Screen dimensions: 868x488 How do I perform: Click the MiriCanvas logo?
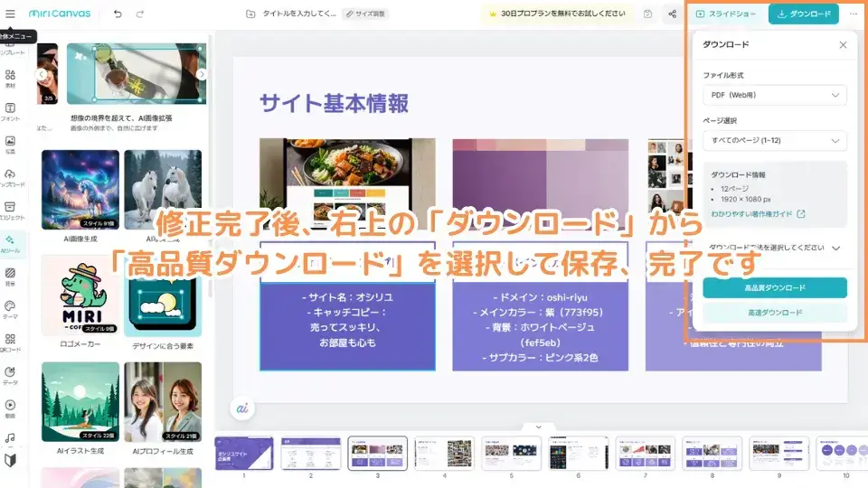(x=60, y=14)
